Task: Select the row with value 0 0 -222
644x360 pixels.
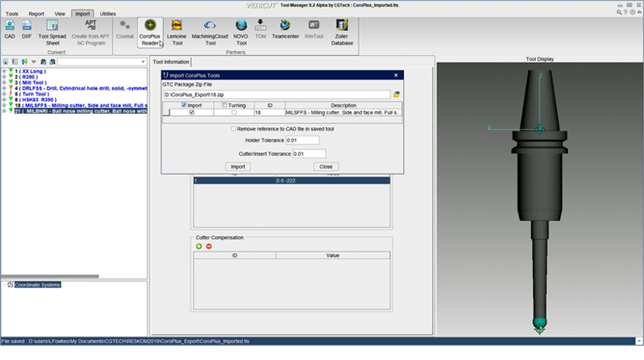Action: point(292,180)
